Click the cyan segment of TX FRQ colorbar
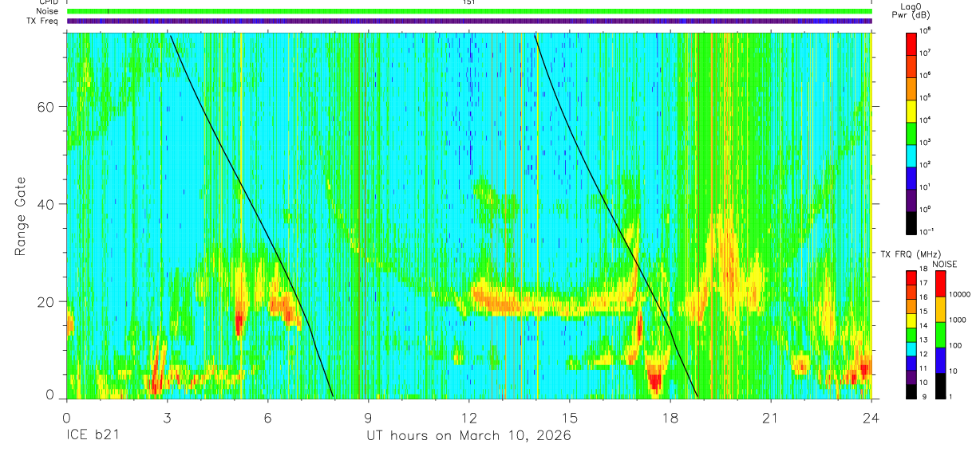980x452 pixels. point(912,349)
